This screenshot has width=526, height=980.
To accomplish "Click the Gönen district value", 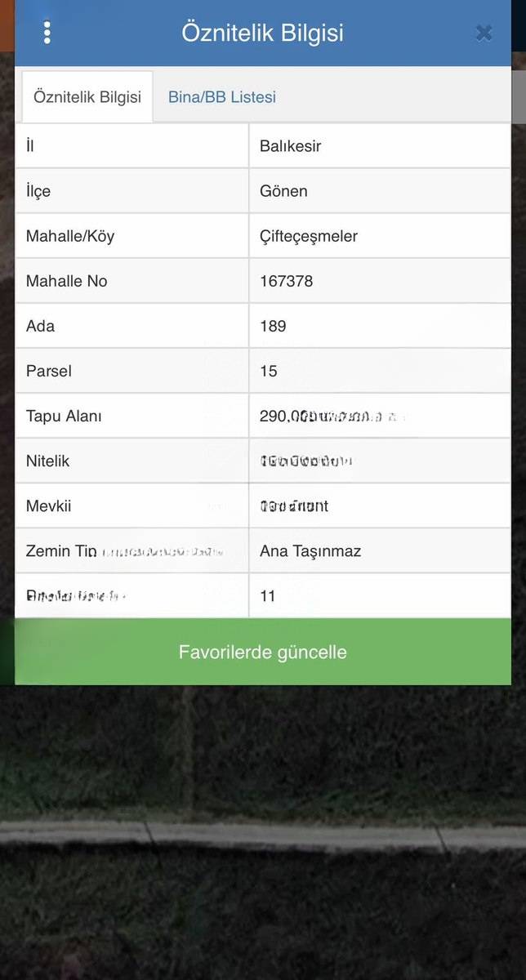I will pos(283,191).
